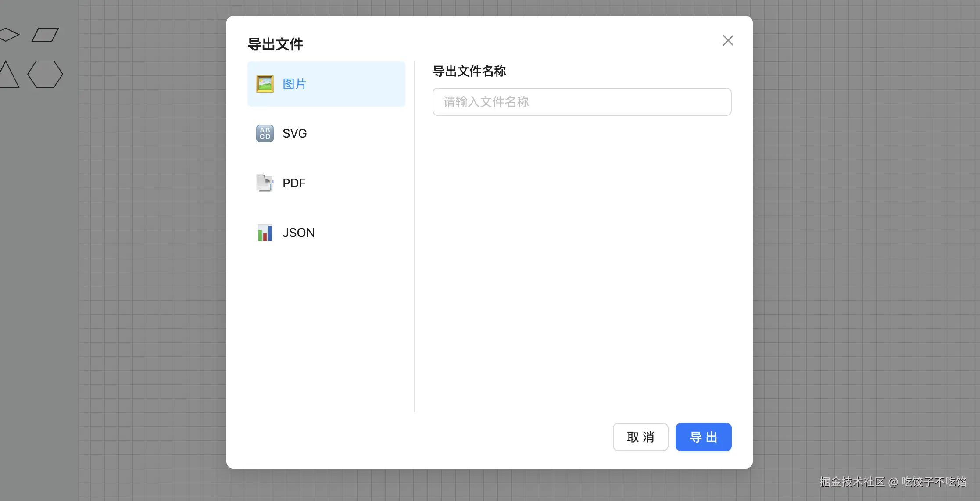Focus the 请输入文件名称 filename field

tap(582, 102)
